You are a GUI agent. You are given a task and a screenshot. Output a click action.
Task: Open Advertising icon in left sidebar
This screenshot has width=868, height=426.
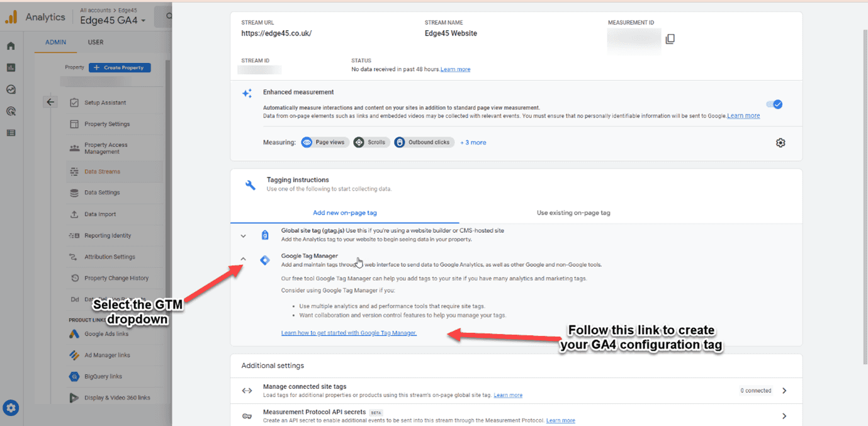pyautogui.click(x=11, y=111)
